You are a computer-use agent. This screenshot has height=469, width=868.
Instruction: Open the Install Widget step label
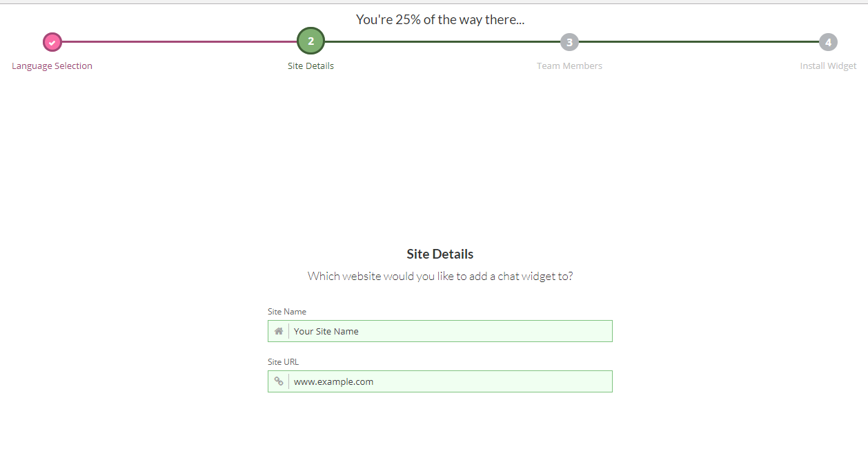[x=828, y=66]
